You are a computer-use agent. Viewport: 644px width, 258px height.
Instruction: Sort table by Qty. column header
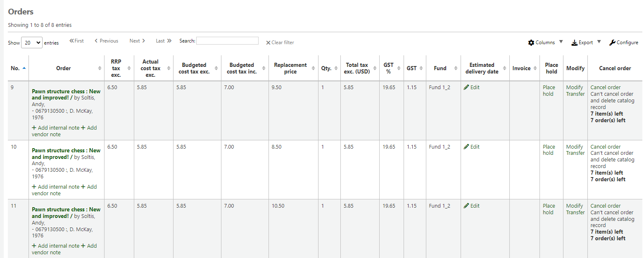point(326,68)
